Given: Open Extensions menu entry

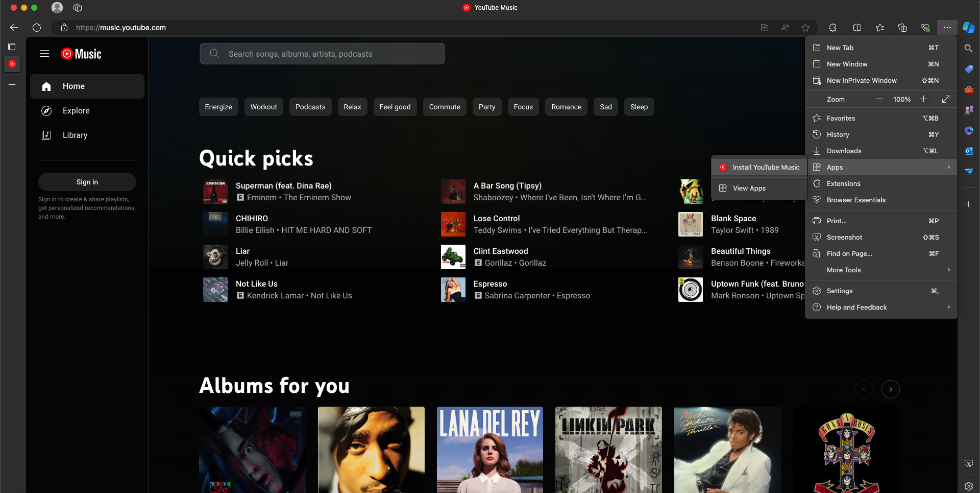Looking at the screenshot, I should click(881, 183).
